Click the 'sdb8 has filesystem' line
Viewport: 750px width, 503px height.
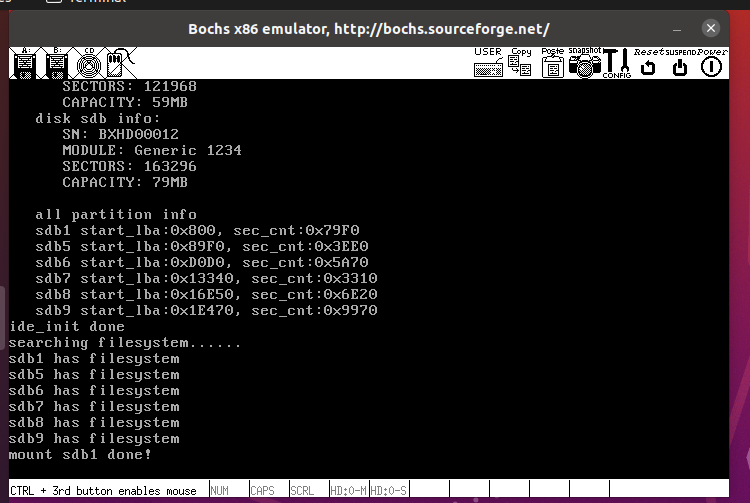pyautogui.click(x=94, y=423)
